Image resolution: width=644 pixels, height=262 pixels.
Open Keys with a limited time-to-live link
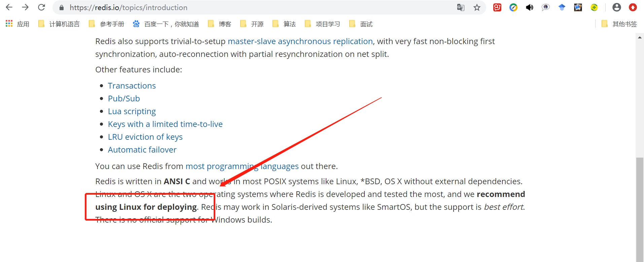point(165,124)
